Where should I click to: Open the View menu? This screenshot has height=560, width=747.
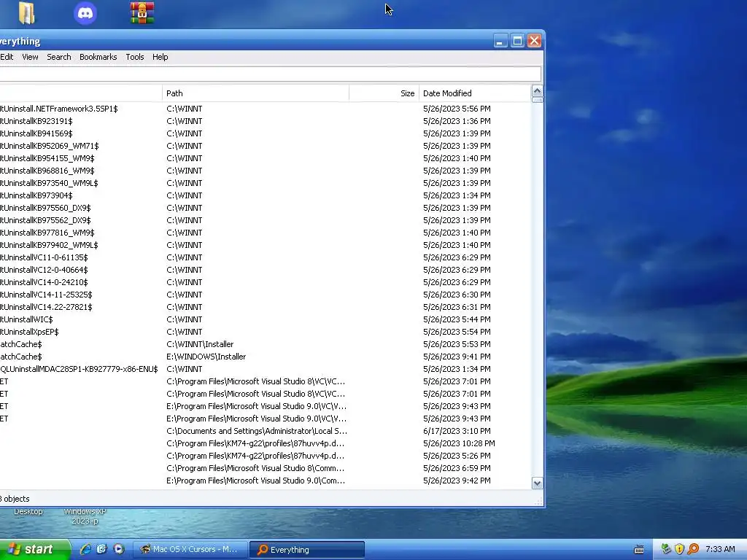tap(30, 57)
